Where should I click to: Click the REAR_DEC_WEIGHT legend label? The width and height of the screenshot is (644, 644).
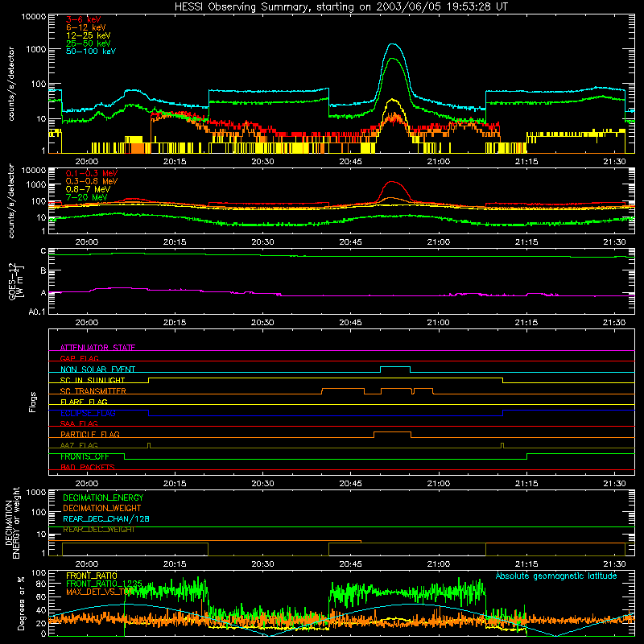pos(98,530)
